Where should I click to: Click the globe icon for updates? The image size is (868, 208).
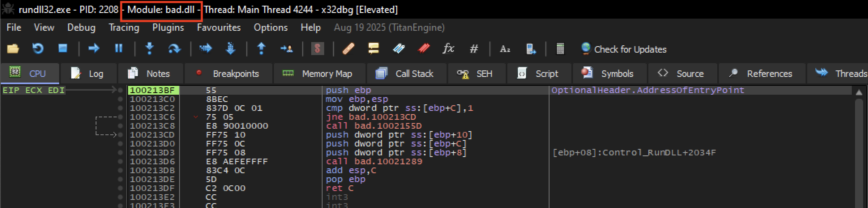click(586, 49)
